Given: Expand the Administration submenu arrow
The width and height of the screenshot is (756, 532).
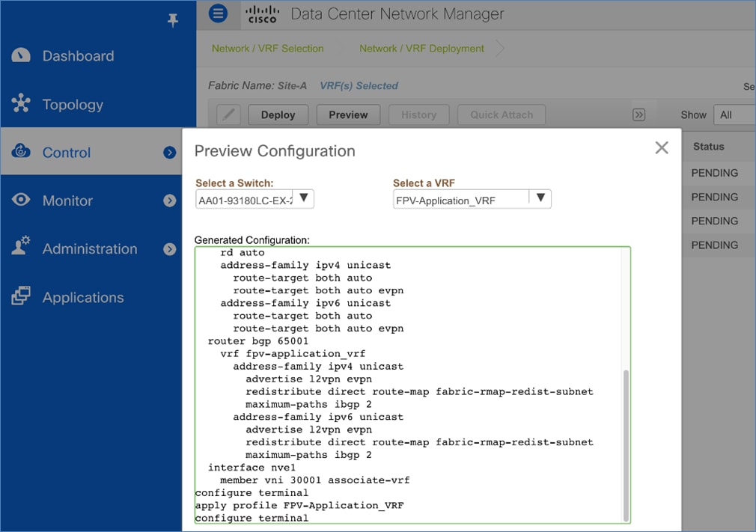Looking at the screenshot, I should tap(169, 249).
